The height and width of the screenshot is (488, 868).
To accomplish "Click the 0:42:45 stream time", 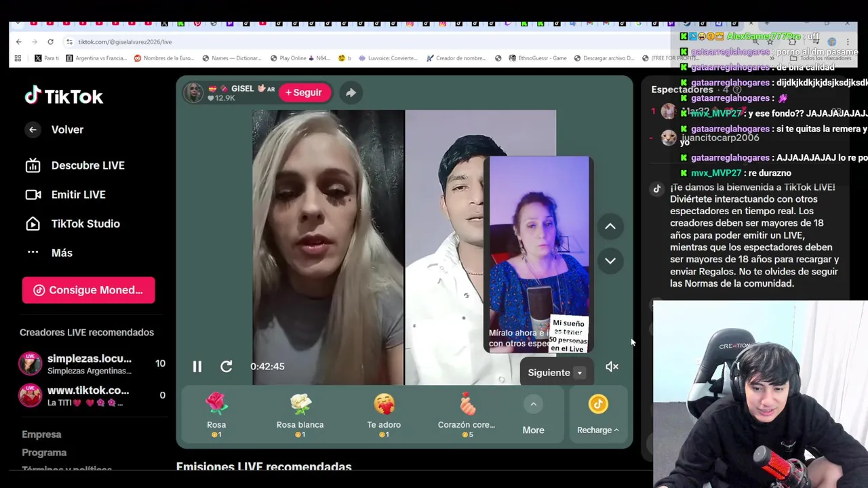I will [x=267, y=367].
